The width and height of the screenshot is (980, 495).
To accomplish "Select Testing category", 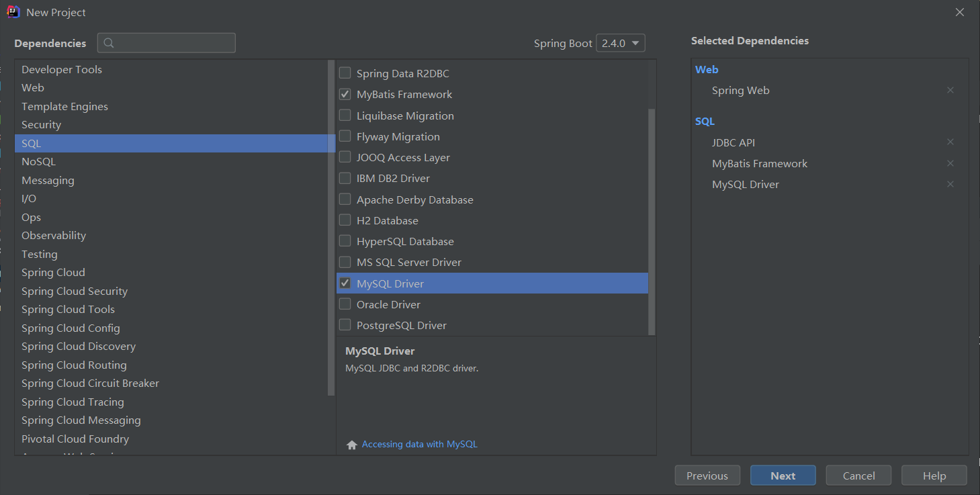I will (x=171, y=254).
